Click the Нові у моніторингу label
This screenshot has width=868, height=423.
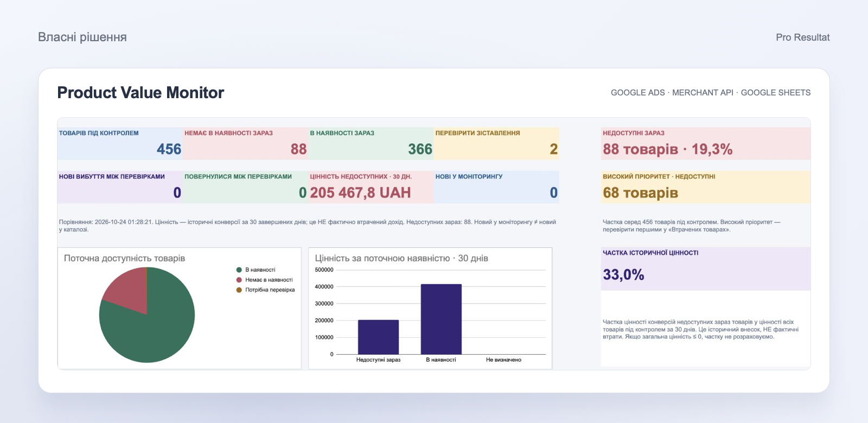coord(469,176)
